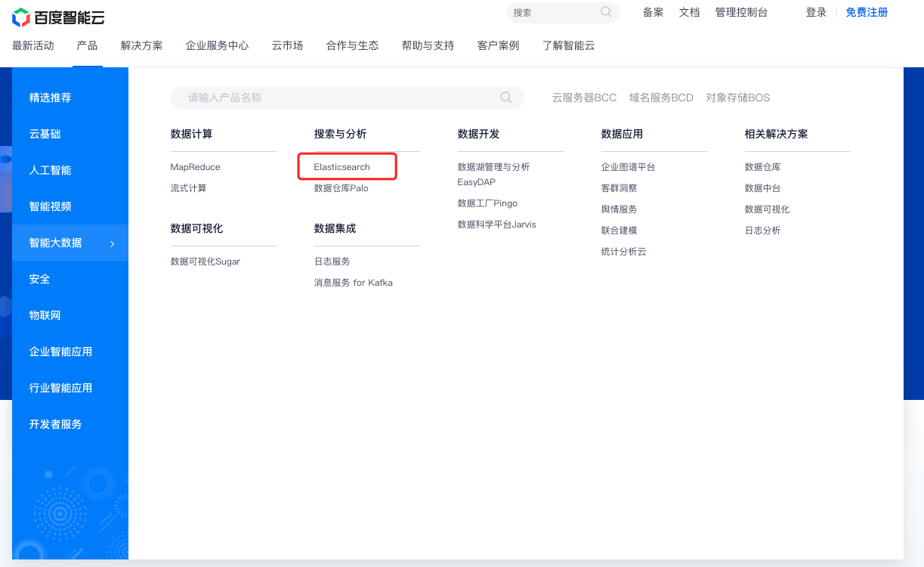Select 物联网 in the sidebar

click(x=70, y=315)
